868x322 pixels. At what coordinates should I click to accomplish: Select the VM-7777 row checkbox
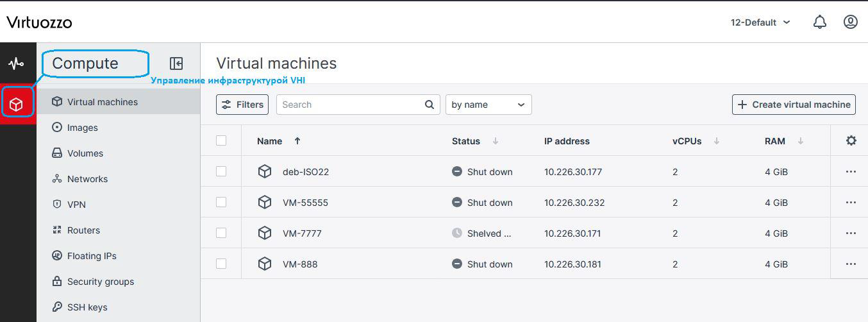point(221,233)
